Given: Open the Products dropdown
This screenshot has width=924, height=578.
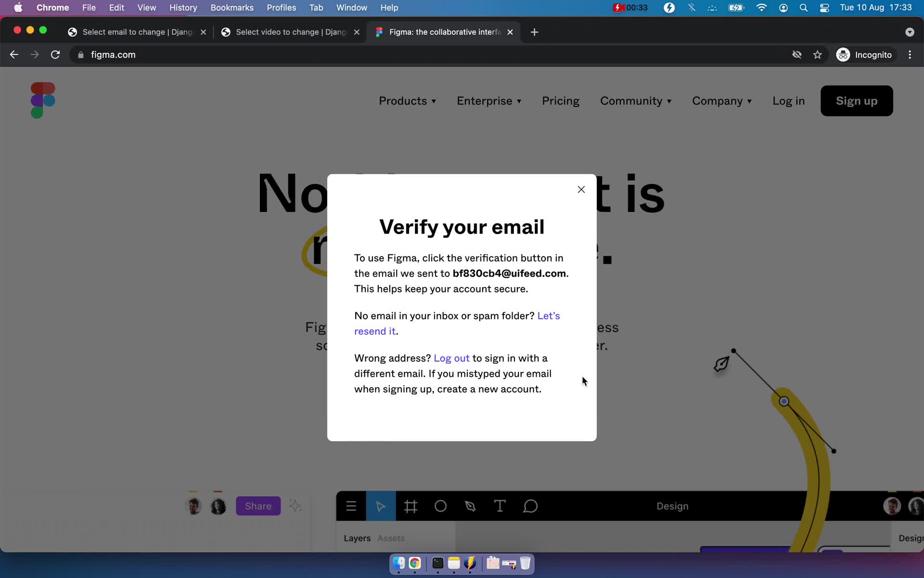Looking at the screenshot, I should [x=408, y=101].
